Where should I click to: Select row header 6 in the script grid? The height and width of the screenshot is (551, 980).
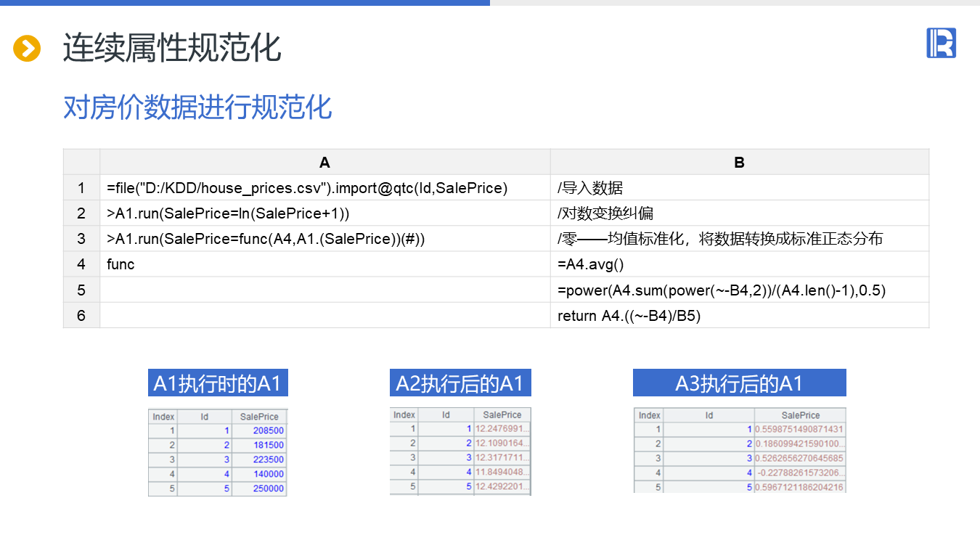click(x=81, y=316)
